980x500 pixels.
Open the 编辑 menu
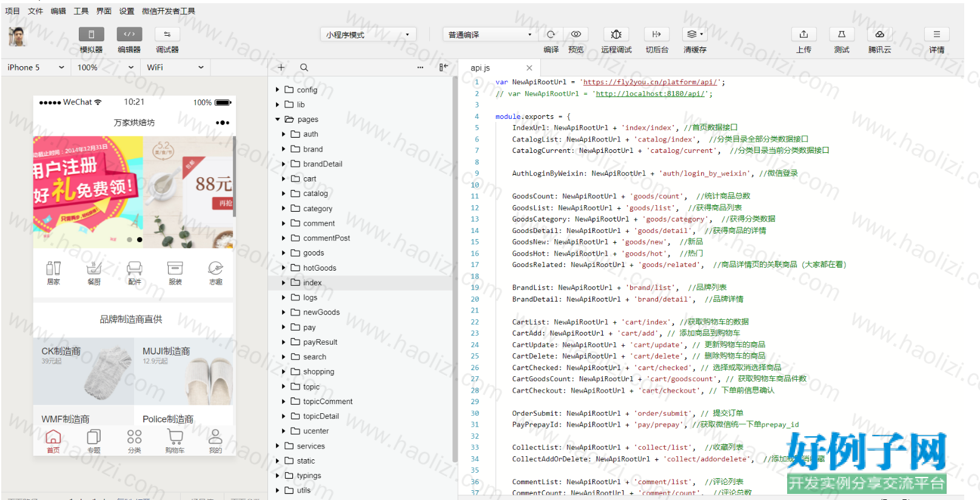click(x=58, y=11)
